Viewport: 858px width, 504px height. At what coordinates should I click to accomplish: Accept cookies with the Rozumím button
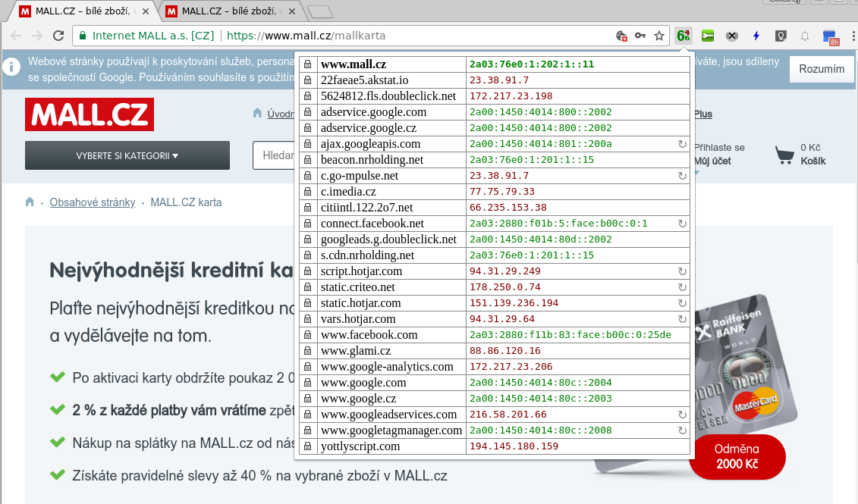822,69
